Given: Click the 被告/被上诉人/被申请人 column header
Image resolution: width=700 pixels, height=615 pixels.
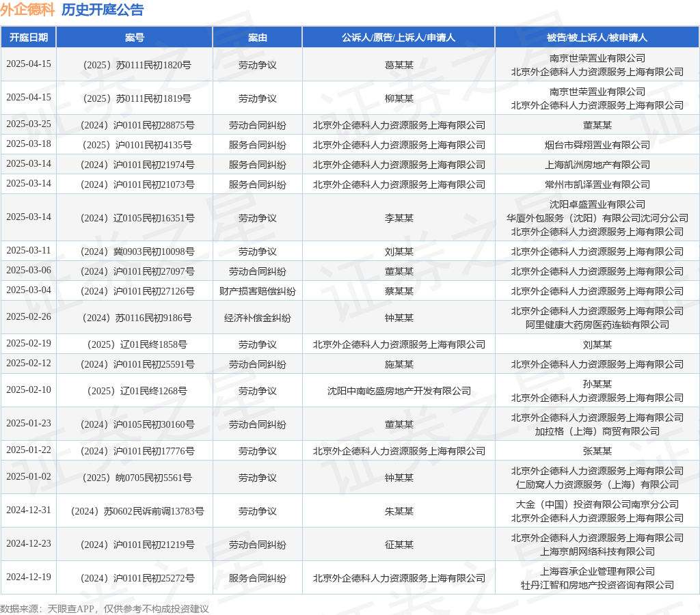Looking at the screenshot, I should [597, 38].
